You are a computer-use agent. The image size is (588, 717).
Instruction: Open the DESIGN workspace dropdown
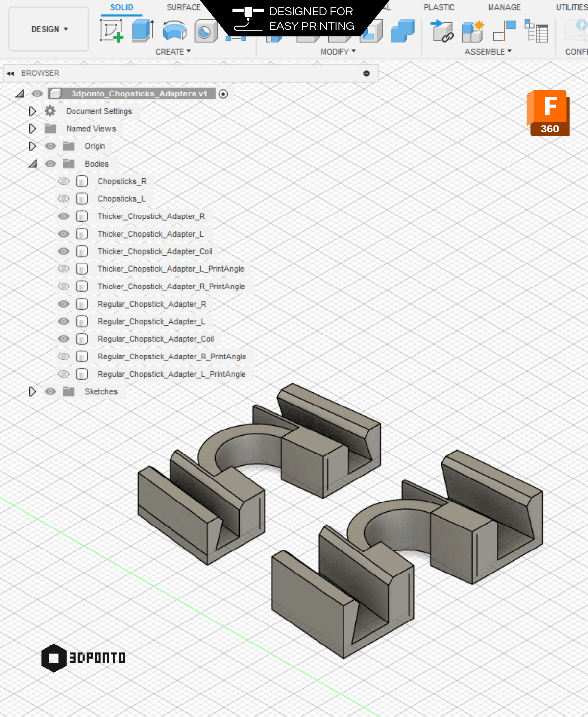pos(49,29)
